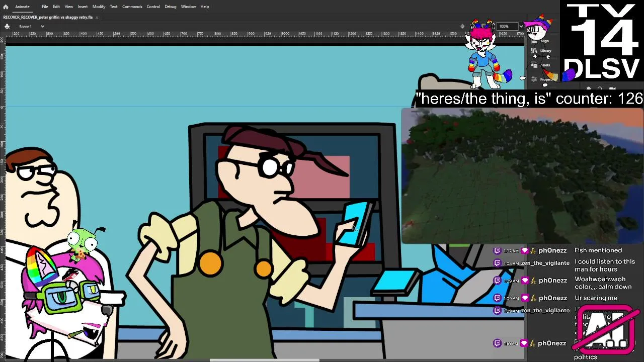Click the chat message 'Fish mentioned'

[x=598, y=250]
